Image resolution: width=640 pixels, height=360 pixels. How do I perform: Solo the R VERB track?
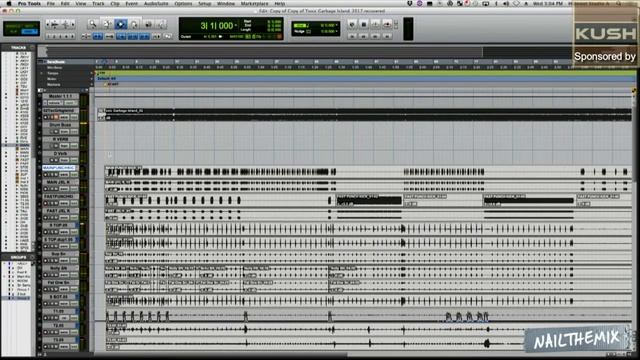[x=51, y=146]
